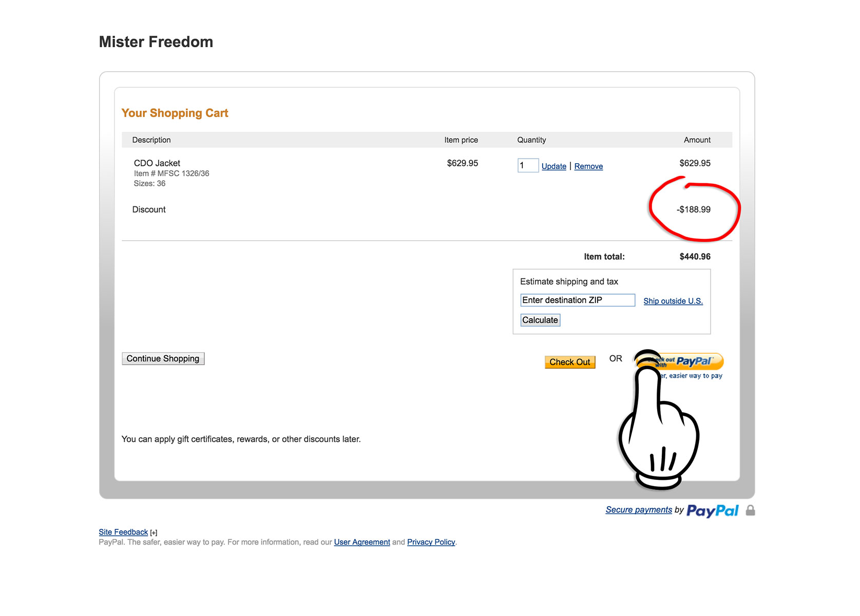Click the Calculate button
The width and height of the screenshot is (860, 616).
click(540, 320)
